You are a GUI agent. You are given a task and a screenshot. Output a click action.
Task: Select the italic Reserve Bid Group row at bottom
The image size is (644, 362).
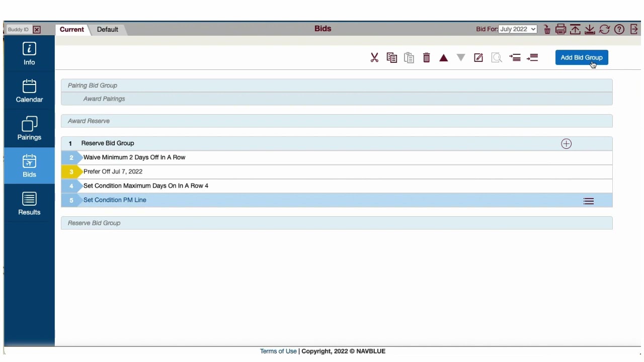click(x=337, y=223)
